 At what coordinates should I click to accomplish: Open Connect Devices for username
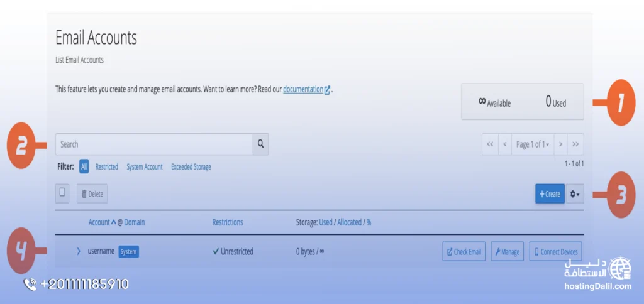[x=556, y=251]
